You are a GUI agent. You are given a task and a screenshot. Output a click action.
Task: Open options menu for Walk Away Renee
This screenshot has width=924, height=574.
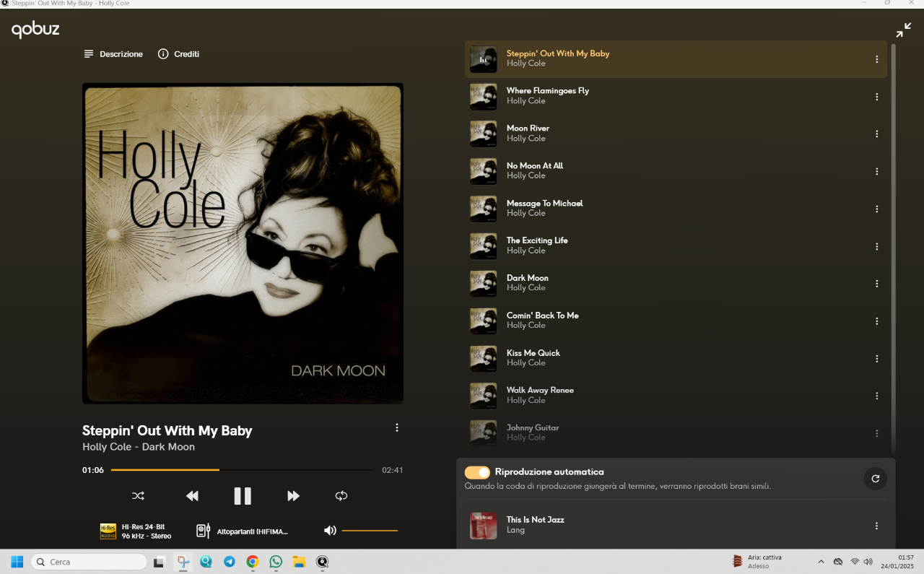(877, 396)
